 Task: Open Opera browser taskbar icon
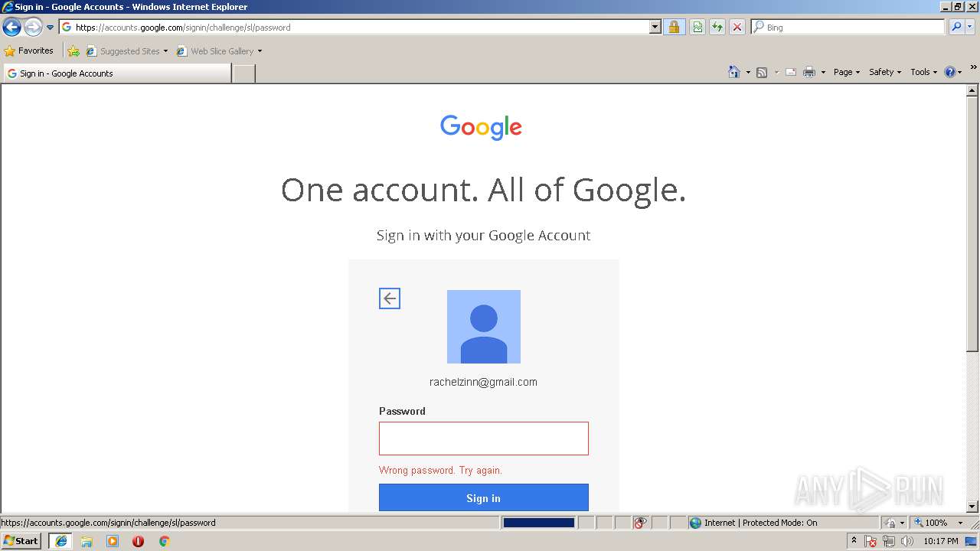pos(138,541)
